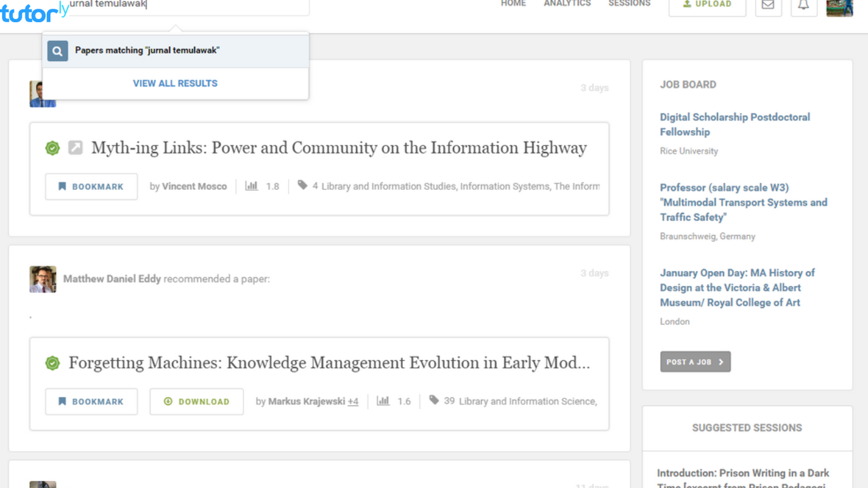Bookmark the Forgetting Machines paper
This screenshot has width=868, height=488.
click(x=91, y=401)
